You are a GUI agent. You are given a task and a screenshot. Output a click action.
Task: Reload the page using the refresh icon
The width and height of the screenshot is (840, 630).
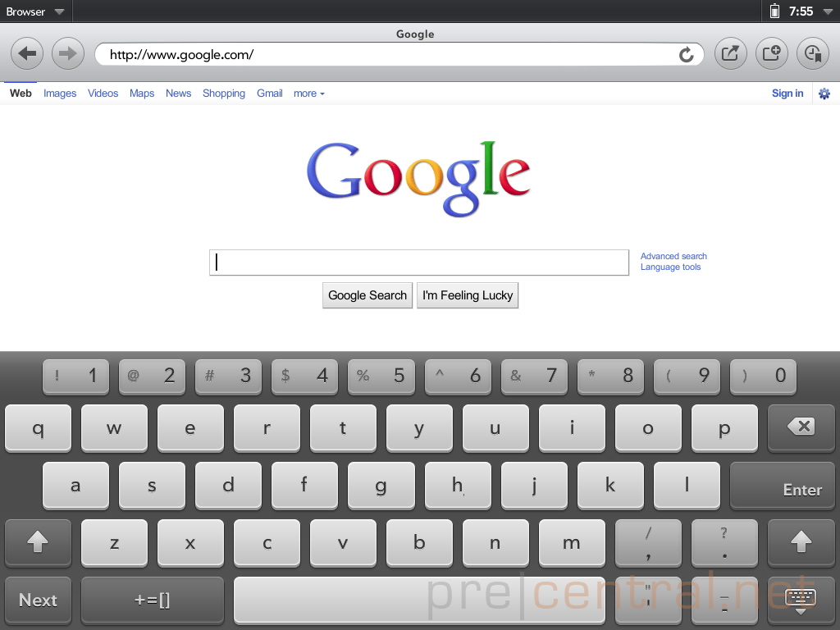point(687,55)
